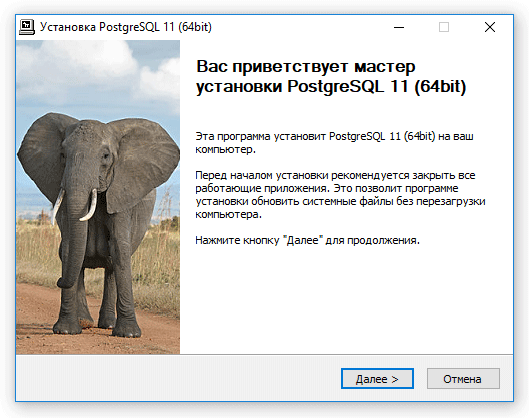This screenshot has width=529, height=418.
Task: Open the installer icon in the title bar
Action: click(27, 27)
